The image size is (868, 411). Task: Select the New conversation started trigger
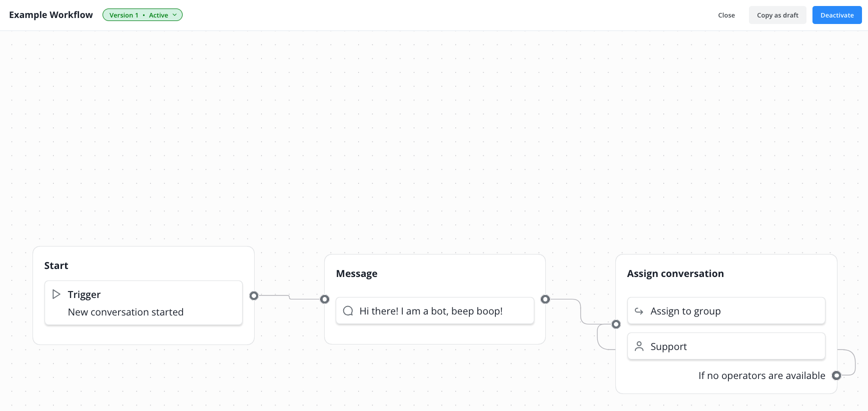pos(144,303)
